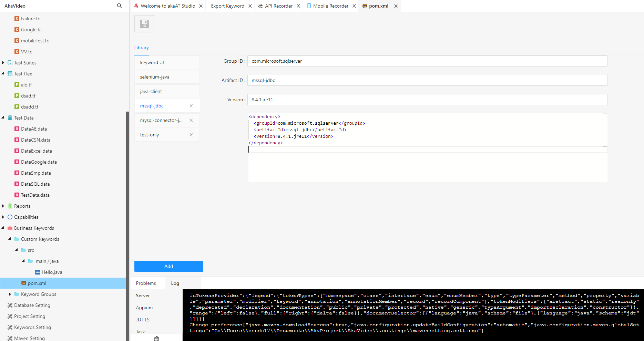
Task: Close the API Recorder tab
Action: click(x=298, y=6)
